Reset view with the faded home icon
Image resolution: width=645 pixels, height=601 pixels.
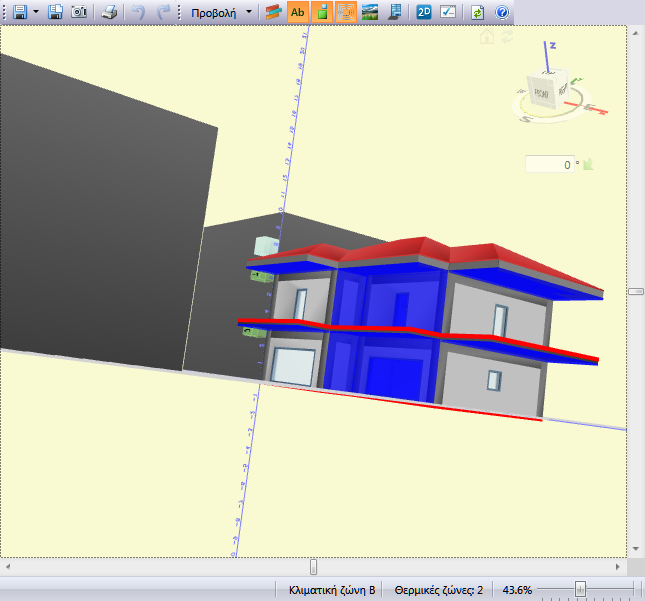point(487,37)
